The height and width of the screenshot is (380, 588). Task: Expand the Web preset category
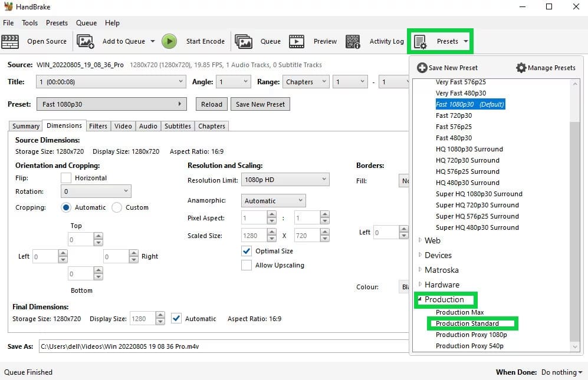(x=420, y=240)
